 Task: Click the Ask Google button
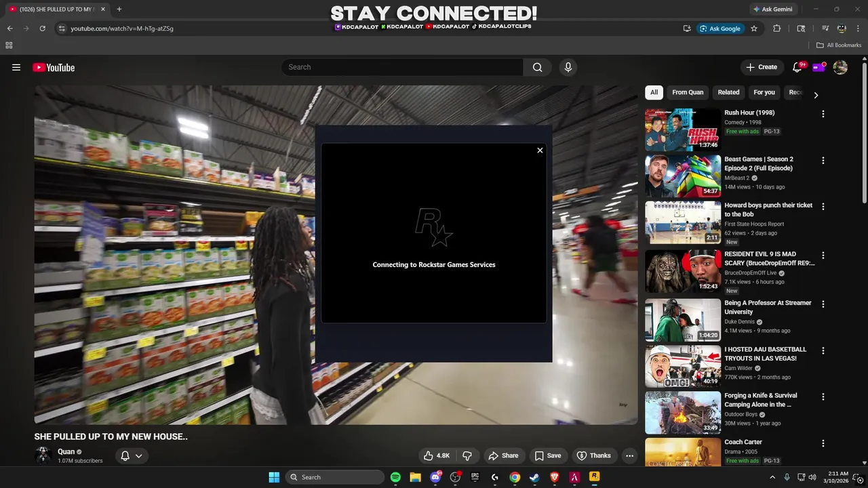pos(720,28)
